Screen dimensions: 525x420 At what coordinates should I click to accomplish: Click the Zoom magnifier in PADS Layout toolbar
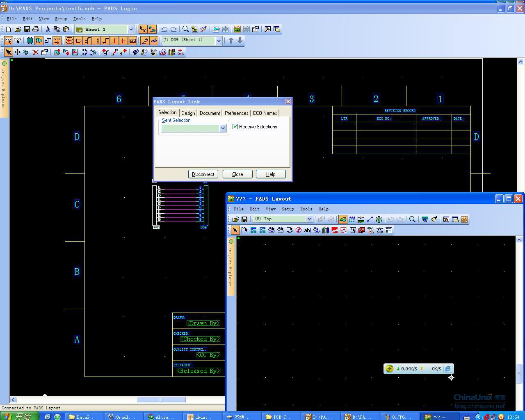[x=412, y=219]
